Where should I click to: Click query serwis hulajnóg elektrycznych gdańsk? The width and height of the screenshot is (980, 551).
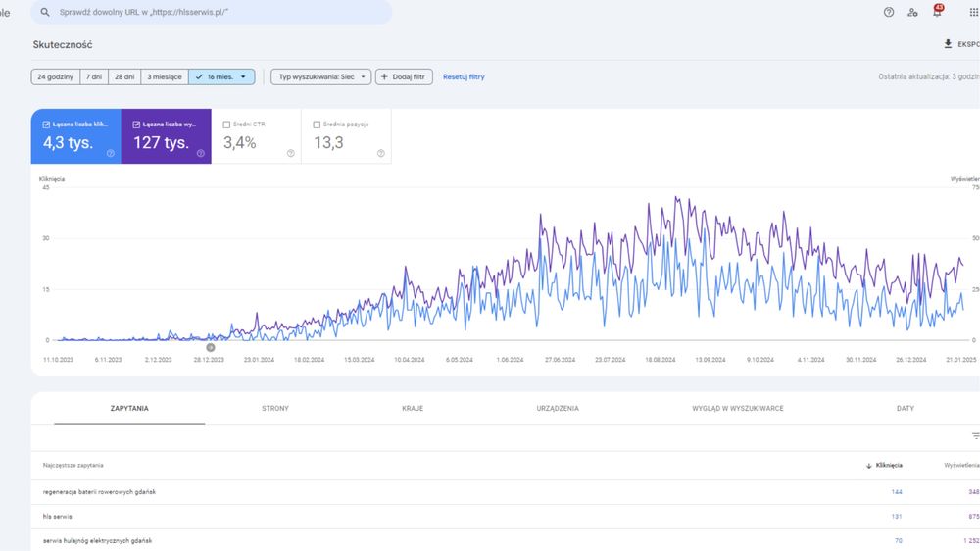tap(97, 541)
